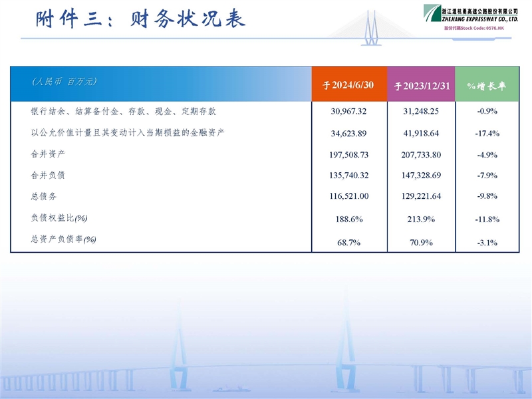Viewport: 532px width, 399px height.
Task: Click the 41,918.64 financial assets value
Action: click(x=422, y=133)
